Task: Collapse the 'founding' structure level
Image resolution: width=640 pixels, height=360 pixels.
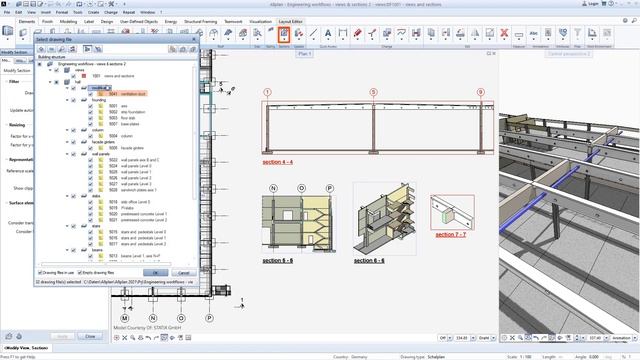Action: tap(67, 100)
